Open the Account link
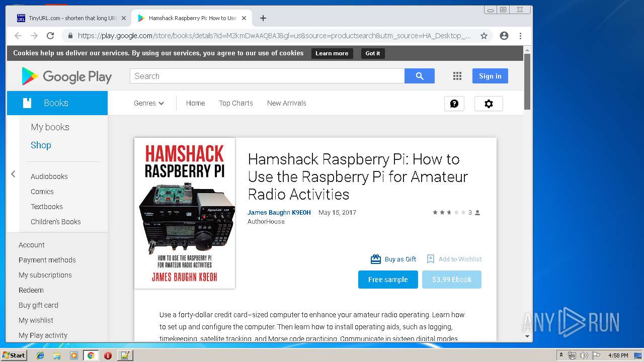Screen dimensions: 644x362 (31, 245)
